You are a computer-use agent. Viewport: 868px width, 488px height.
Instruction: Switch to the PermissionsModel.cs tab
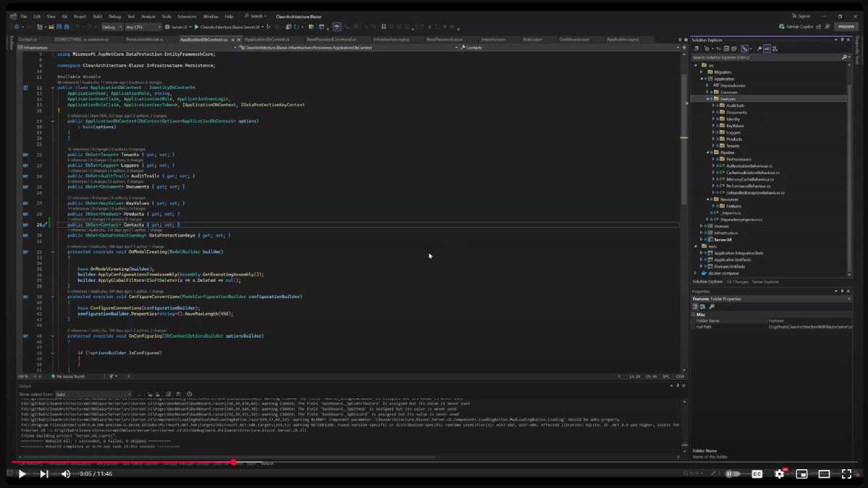pyautogui.click(x=144, y=39)
